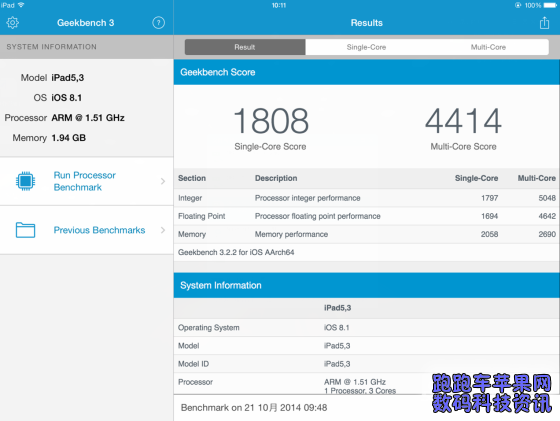Viewport: 560px width, 421px height.
Task: Switch to the Multi-Core tab
Action: [x=488, y=47]
